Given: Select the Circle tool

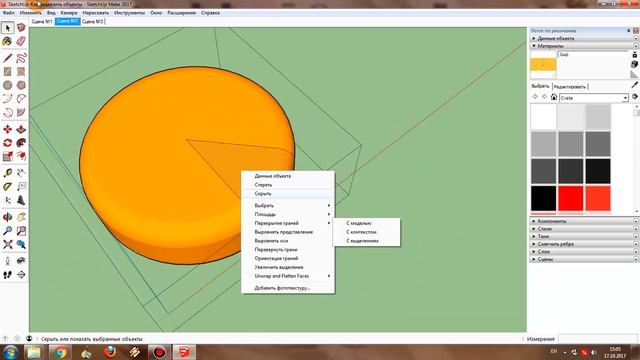Looking at the screenshot, I should pos(7,85).
